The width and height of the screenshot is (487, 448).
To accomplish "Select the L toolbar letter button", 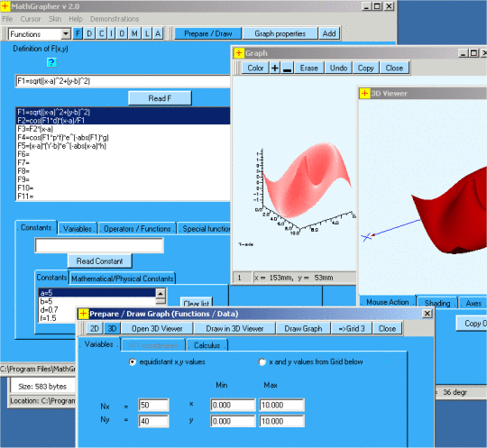I will [x=147, y=33].
